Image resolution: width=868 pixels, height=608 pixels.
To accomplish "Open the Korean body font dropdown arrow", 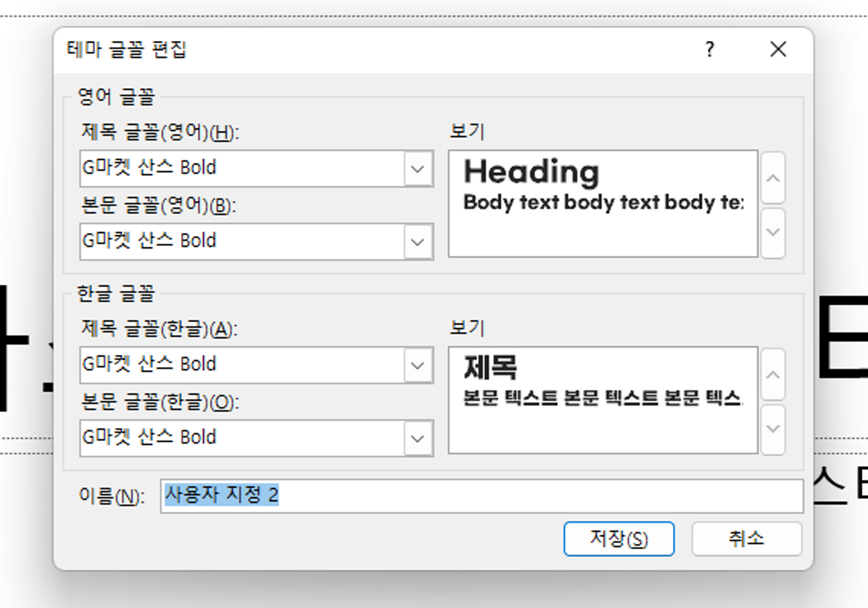I will tap(418, 438).
